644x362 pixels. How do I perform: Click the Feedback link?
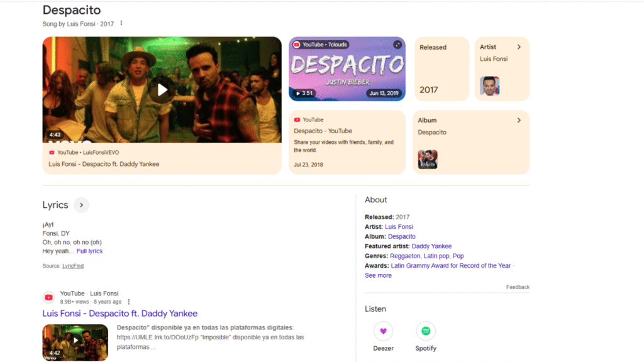[x=518, y=287]
